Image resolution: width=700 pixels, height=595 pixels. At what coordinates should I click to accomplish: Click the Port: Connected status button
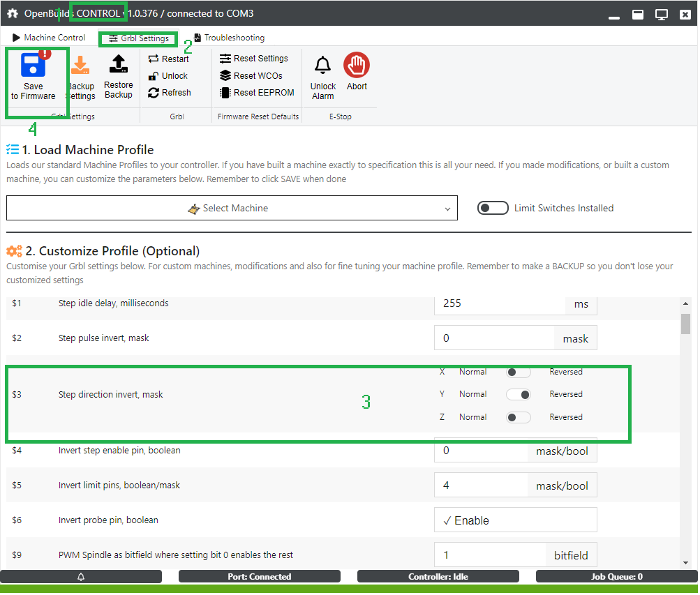(260, 577)
